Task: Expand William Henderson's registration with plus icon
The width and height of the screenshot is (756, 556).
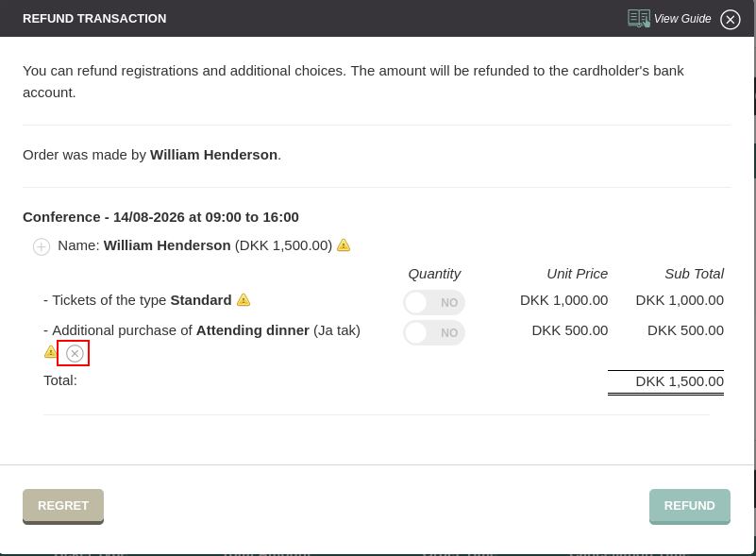Action: point(42,246)
